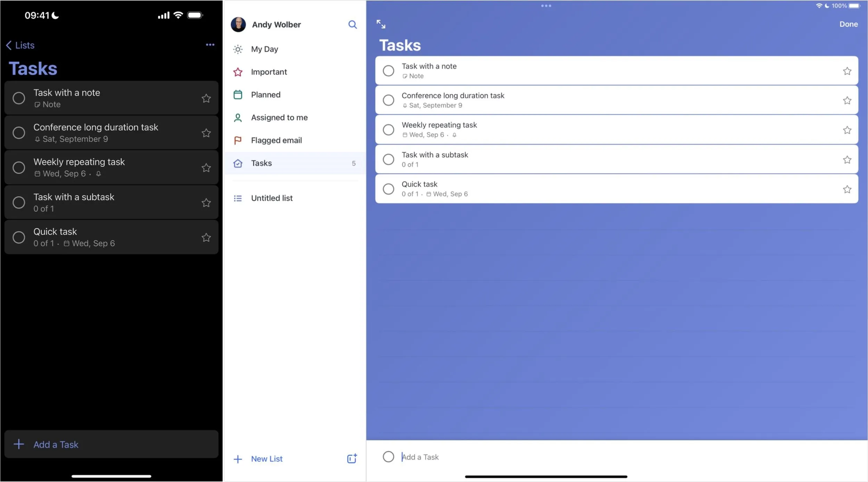868x482 pixels.
Task: Mark 'Quick task' complete on iPad
Action: tap(388, 189)
